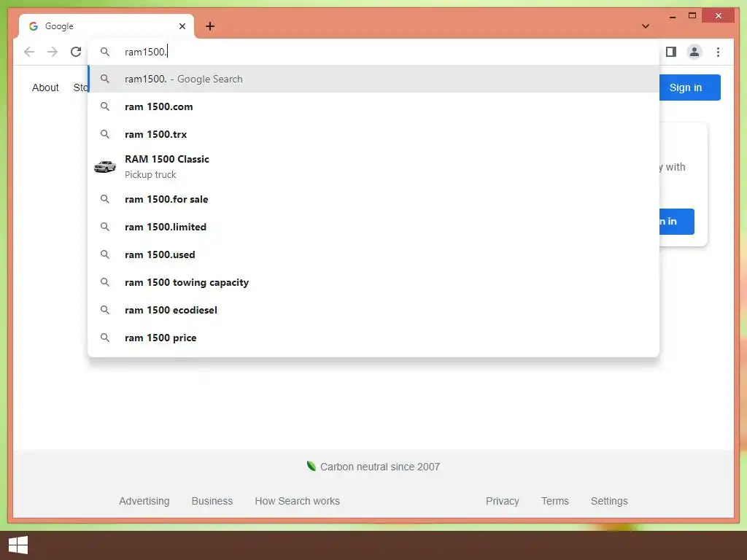The image size is (747, 560).
Task: Minimize the Chrome window
Action: pos(672,16)
